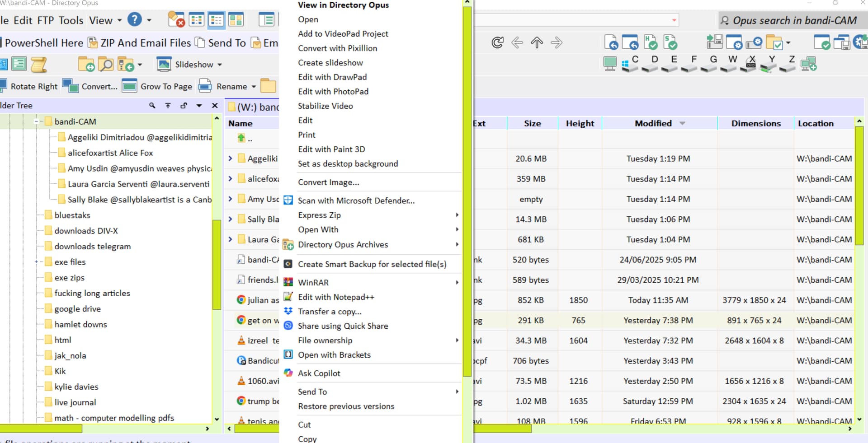The image size is (868, 443).
Task: Click the Dimensions column header
Action: coord(756,123)
